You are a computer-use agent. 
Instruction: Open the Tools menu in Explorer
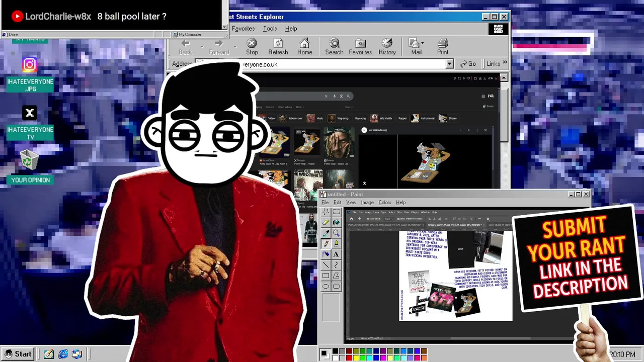pos(270,29)
